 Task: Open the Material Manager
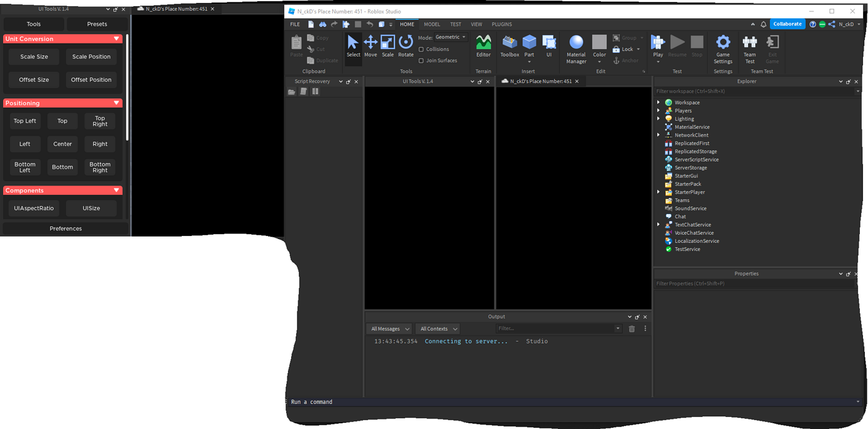[576, 48]
